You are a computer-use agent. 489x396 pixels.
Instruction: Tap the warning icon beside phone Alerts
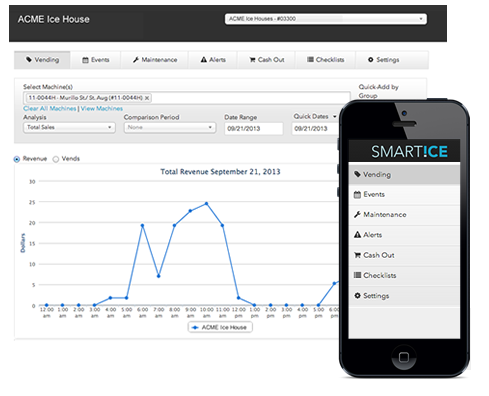357,235
